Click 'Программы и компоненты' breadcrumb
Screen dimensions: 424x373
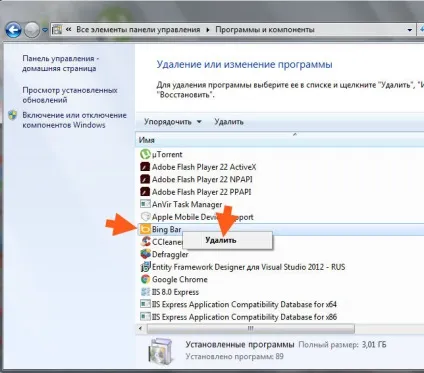(265, 30)
